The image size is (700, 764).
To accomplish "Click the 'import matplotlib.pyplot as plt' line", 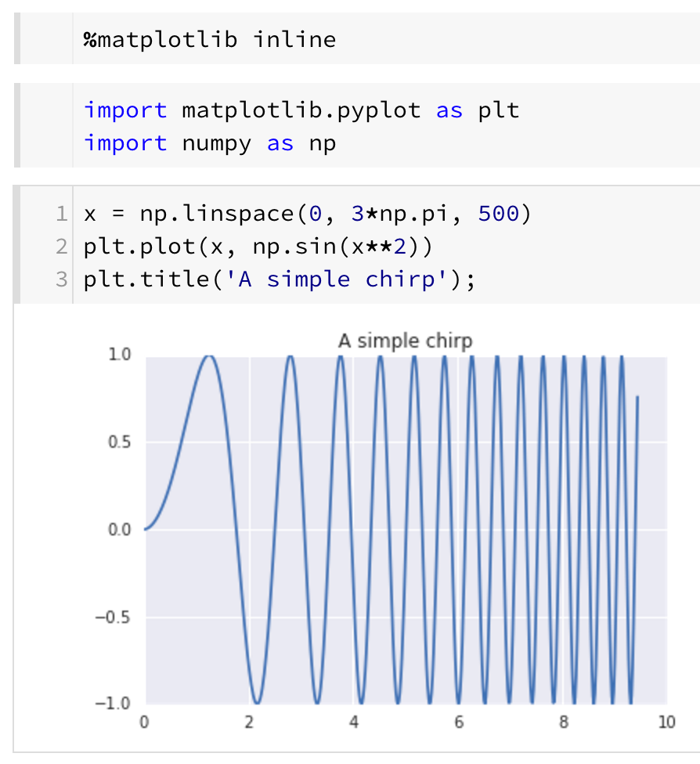I will [301, 110].
